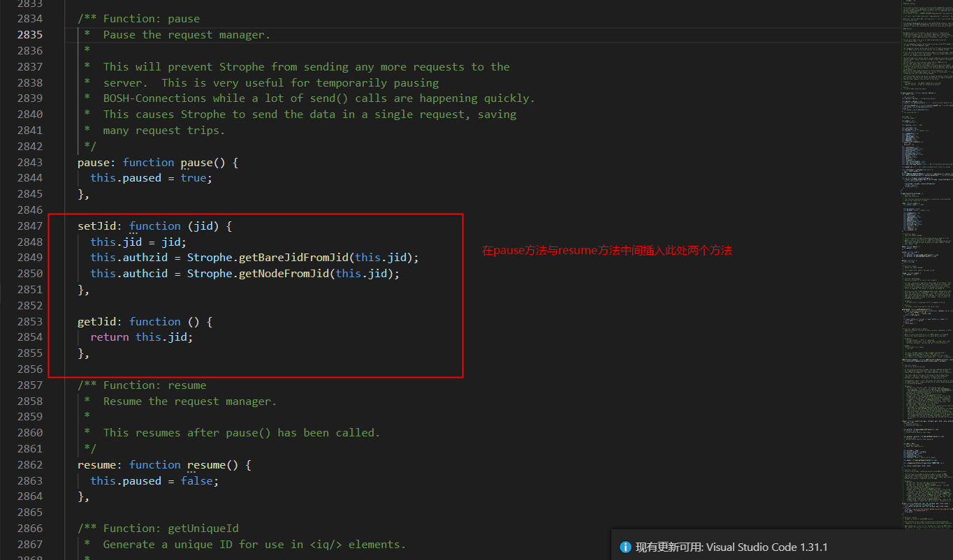The height and width of the screenshot is (560, 953).
Task: Place cursor on 'this.paused = false;' line
Action: point(154,480)
